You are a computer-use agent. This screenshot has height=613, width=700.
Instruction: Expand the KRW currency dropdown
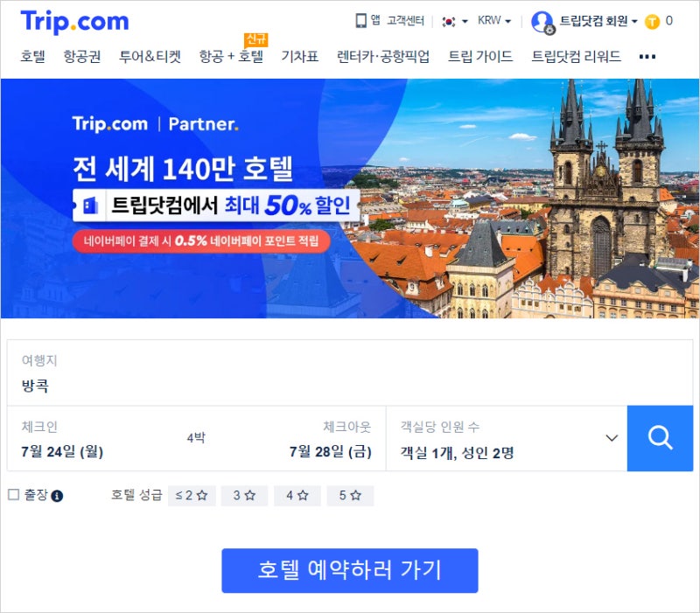point(494,20)
